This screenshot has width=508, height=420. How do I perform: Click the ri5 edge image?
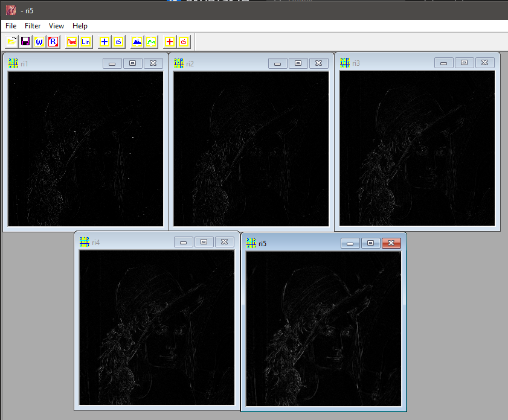click(x=324, y=329)
